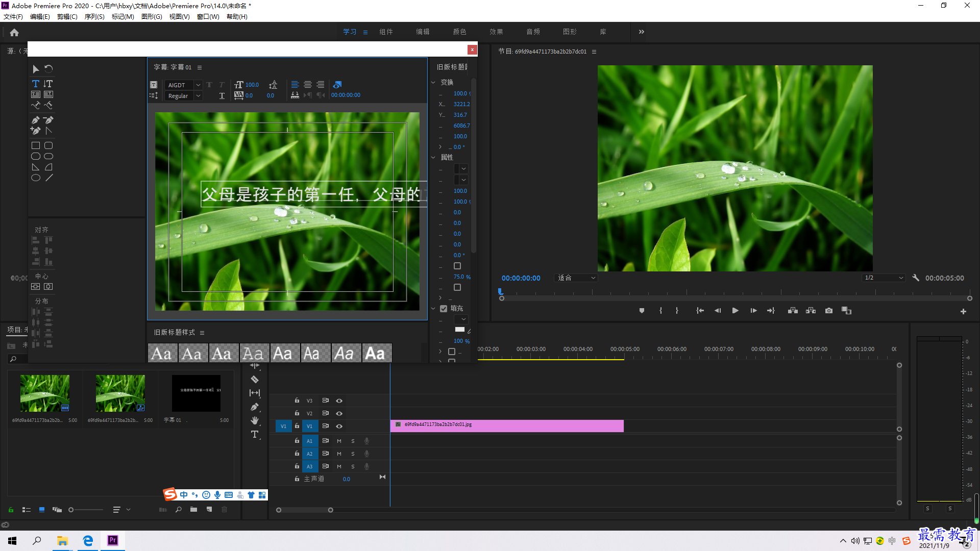Open the AIGDT font family dropdown

click(x=198, y=85)
